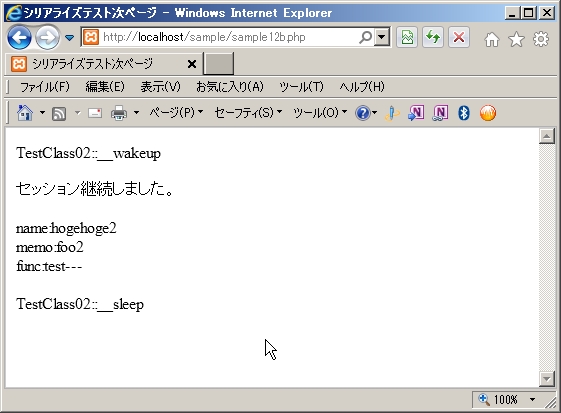
Task: Click the green Refresh arrows icon
Action: tap(433, 37)
